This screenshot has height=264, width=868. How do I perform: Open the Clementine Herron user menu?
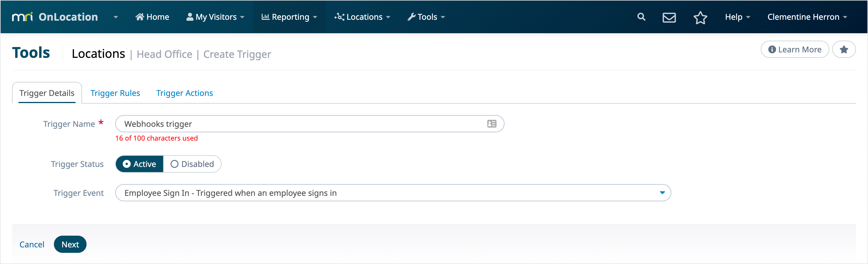click(x=807, y=17)
